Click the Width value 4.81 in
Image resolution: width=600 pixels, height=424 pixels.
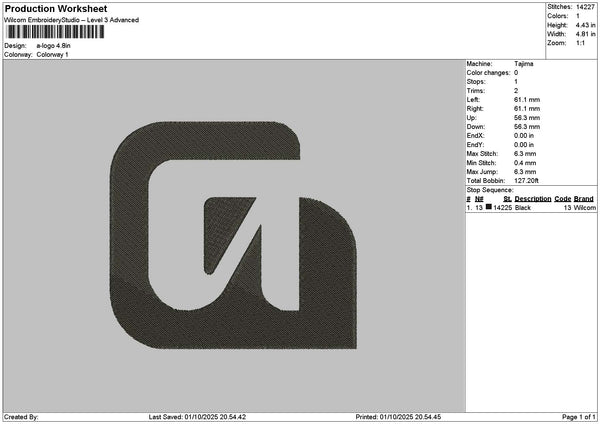click(x=585, y=34)
